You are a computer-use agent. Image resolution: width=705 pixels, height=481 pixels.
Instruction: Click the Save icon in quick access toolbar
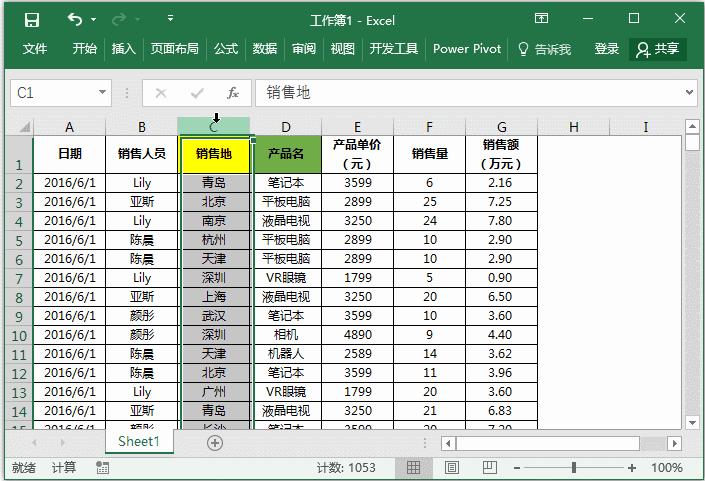(32, 20)
